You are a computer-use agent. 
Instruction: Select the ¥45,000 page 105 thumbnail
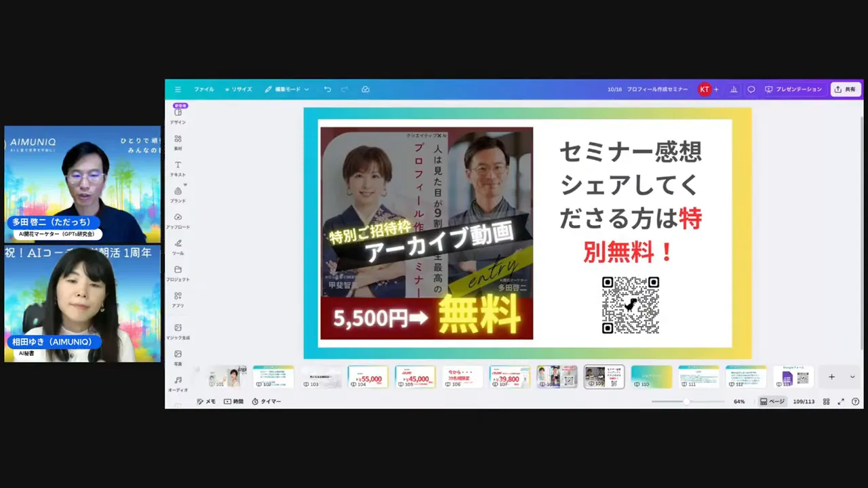tap(415, 377)
